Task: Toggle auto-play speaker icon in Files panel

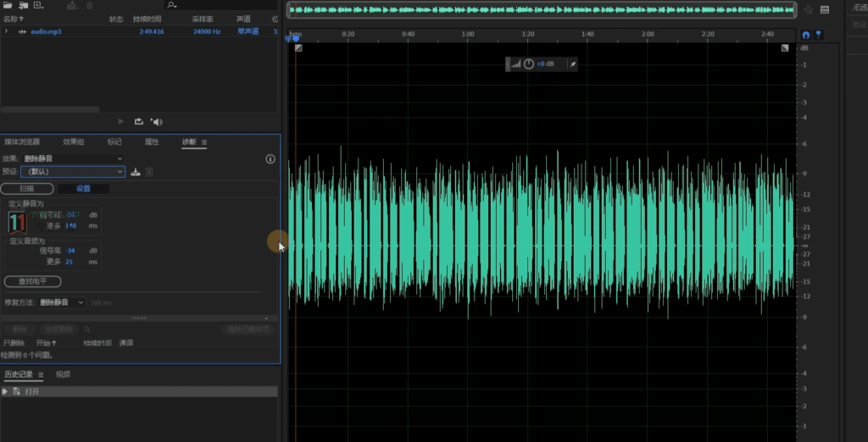Action: [157, 122]
